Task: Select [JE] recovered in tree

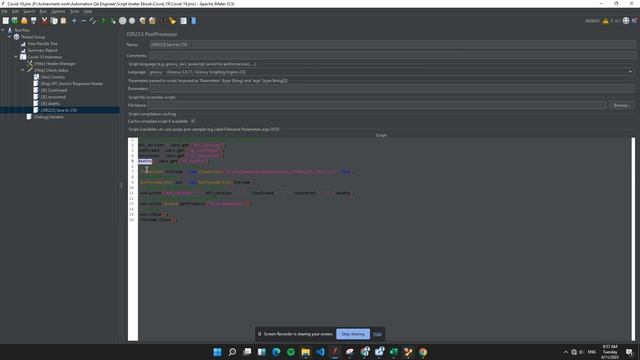Action: click(53, 97)
